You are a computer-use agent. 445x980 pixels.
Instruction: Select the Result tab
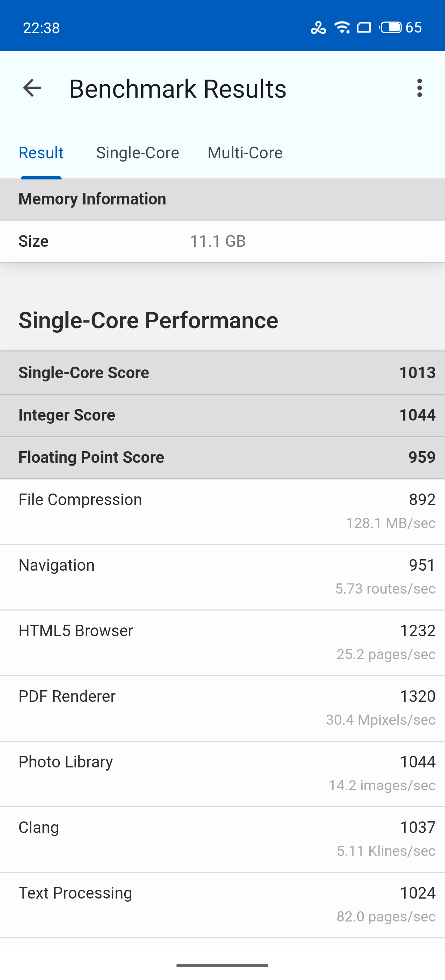(41, 153)
